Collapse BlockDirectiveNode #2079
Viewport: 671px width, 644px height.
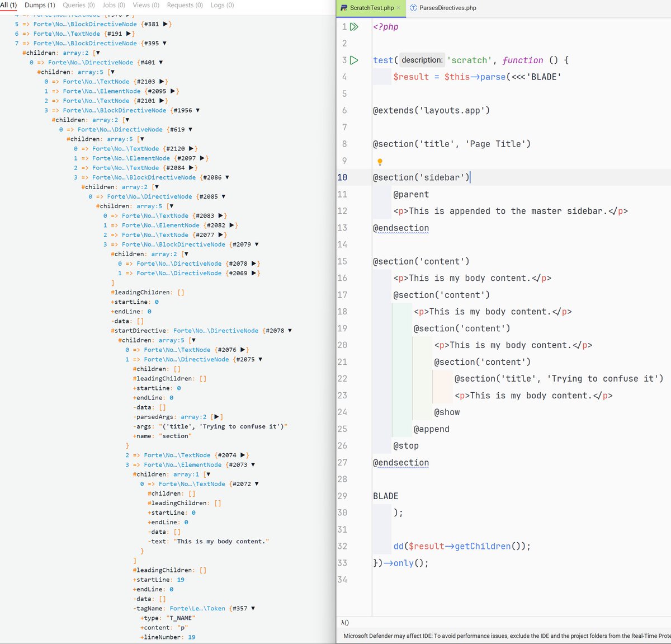257,245
